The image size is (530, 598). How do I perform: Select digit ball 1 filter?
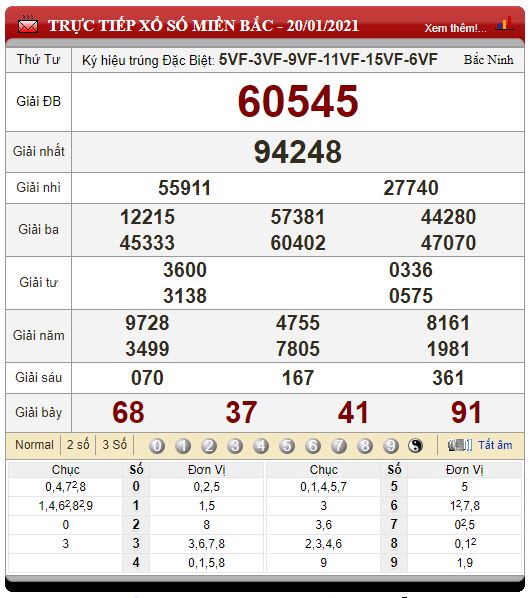tap(183, 445)
